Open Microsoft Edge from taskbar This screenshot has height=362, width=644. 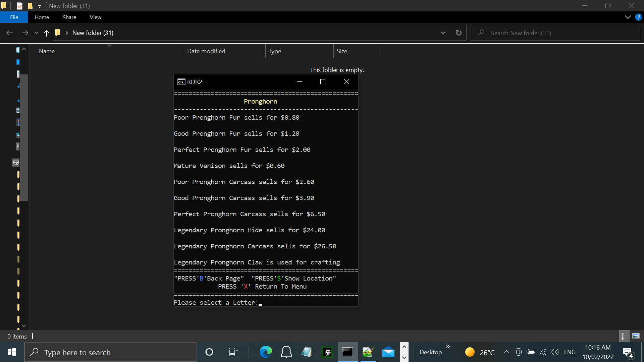[x=266, y=352]
